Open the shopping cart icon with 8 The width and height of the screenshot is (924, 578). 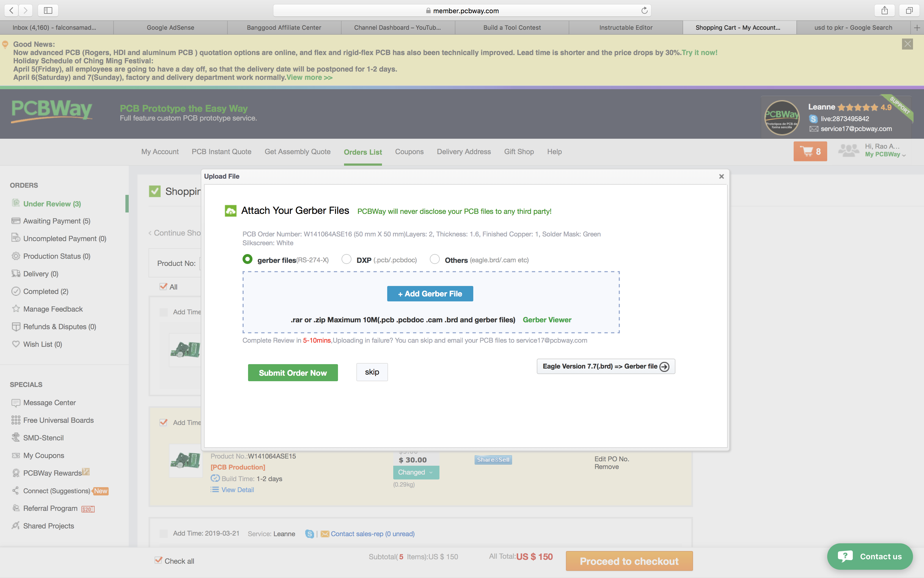[810, 151]
